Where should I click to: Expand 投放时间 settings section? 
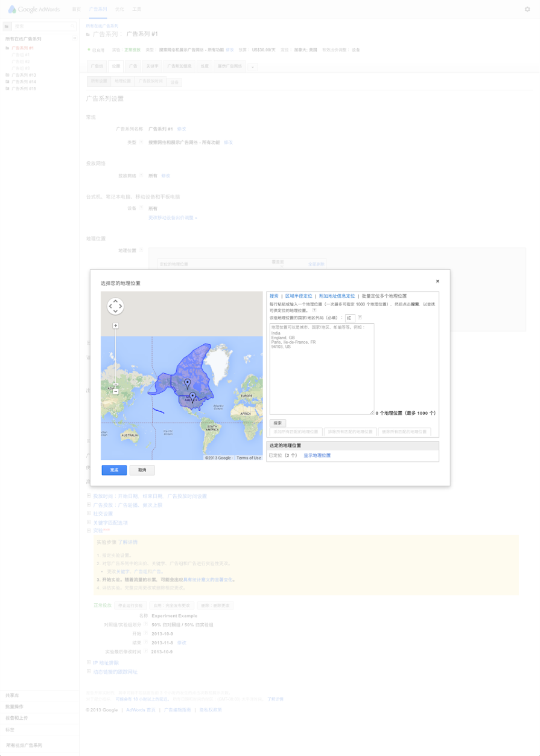89,496
